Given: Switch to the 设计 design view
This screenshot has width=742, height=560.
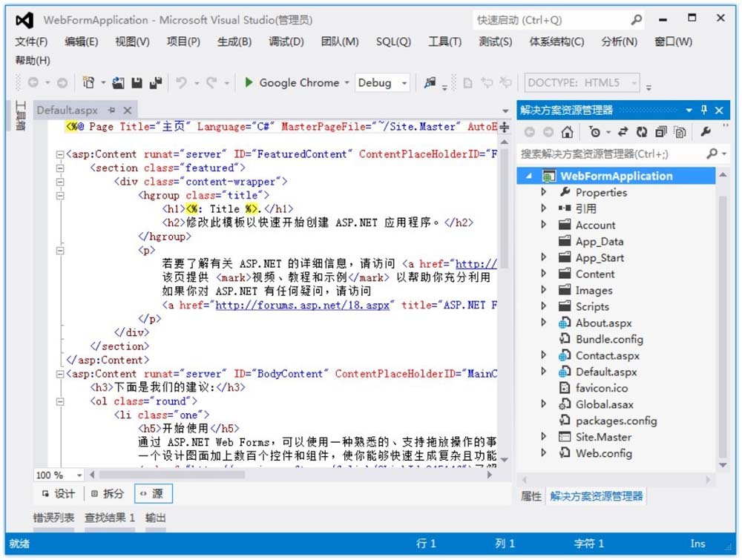Looking at the screenshot, I should tap(59, 494).
